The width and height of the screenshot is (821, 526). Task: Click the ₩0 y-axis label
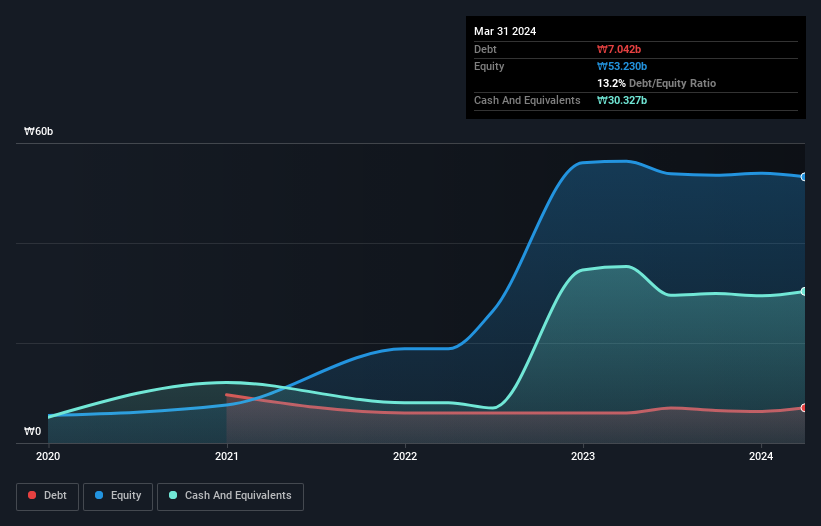point(32,431)
